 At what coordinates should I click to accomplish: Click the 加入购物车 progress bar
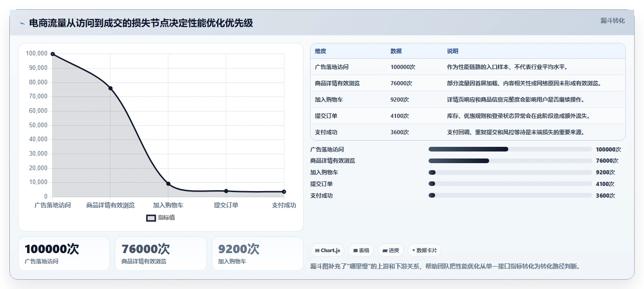(x=510, y=172)
